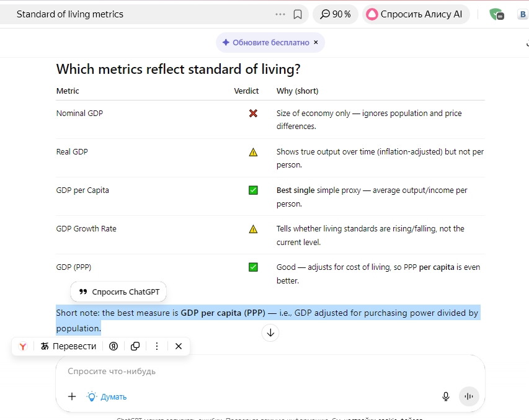Click the plus attach button

[x=72, y=396]
